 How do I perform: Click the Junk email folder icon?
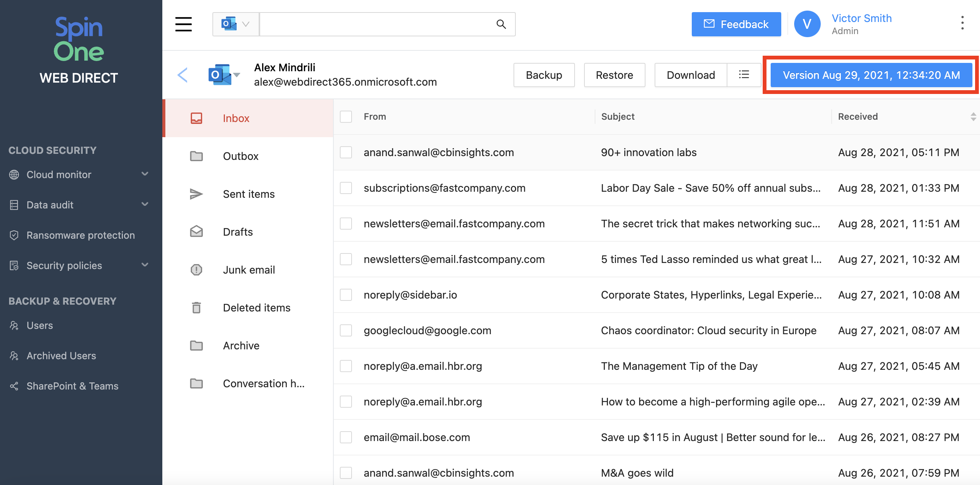(196, 270)
